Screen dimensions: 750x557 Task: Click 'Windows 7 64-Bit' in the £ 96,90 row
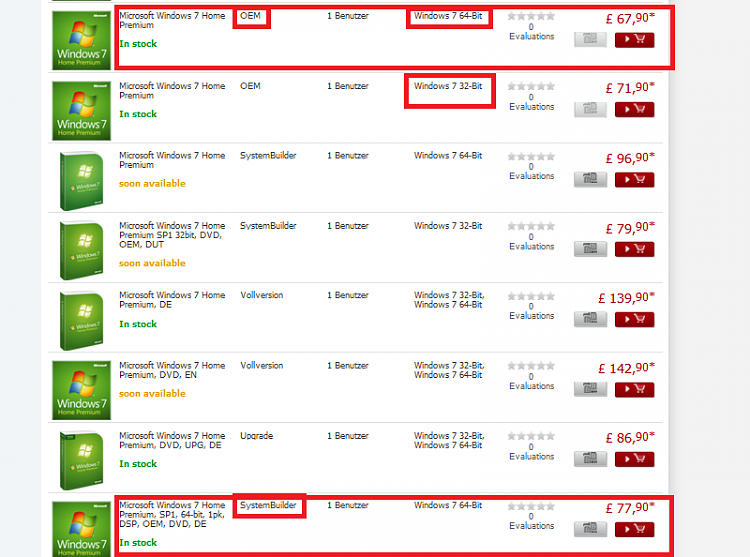pyautogui.click(x=448, y=155)
